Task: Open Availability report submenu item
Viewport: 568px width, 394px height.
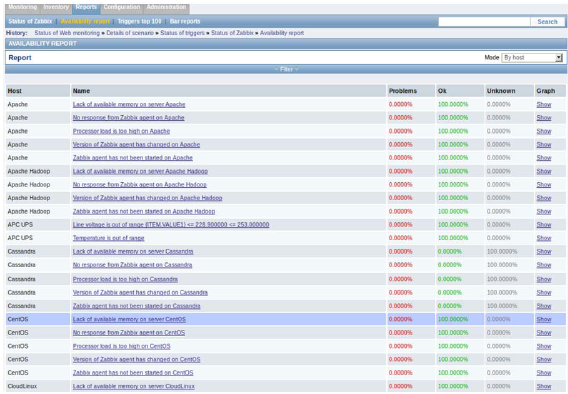Action: pos(85,21)
